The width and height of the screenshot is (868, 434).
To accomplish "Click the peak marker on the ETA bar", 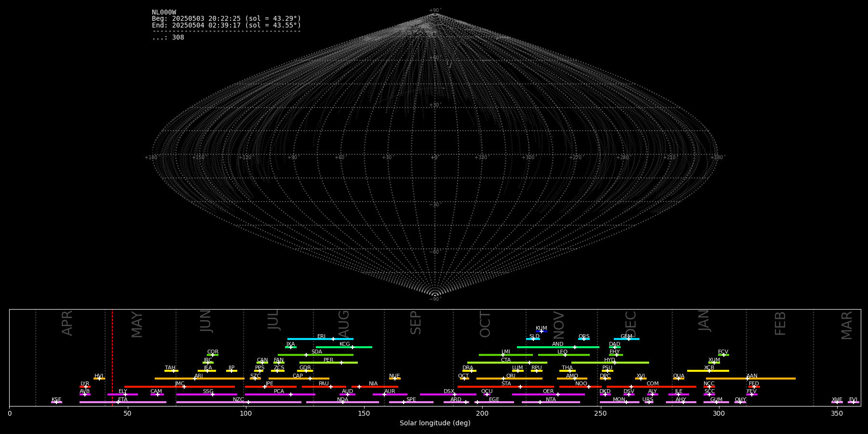I will coord(118,402).
